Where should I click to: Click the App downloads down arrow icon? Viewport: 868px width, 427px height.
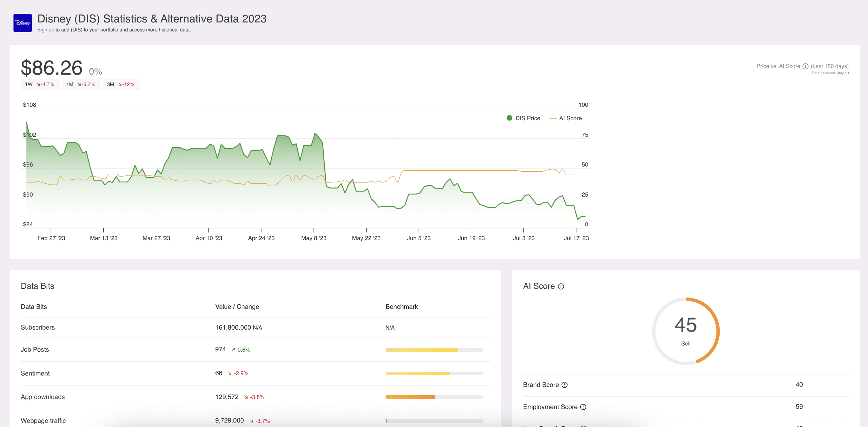[x=246, y=397]
